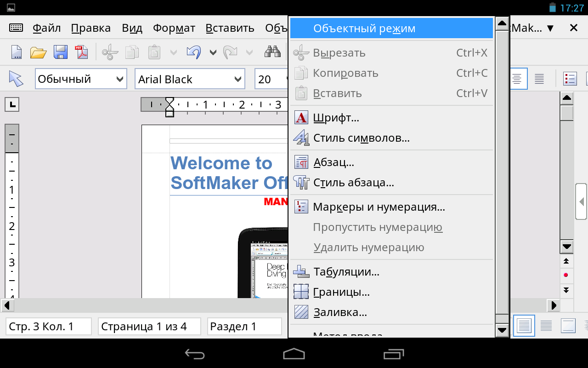This screenshot has height=368, width=588.
Task: Click Копировать entry in the menu
Action: (x=391, y=73)
